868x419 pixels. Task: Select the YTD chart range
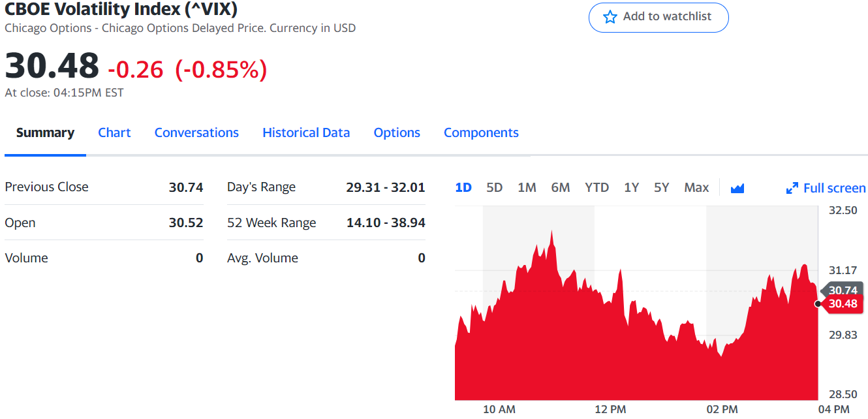[x=597, y=187]
